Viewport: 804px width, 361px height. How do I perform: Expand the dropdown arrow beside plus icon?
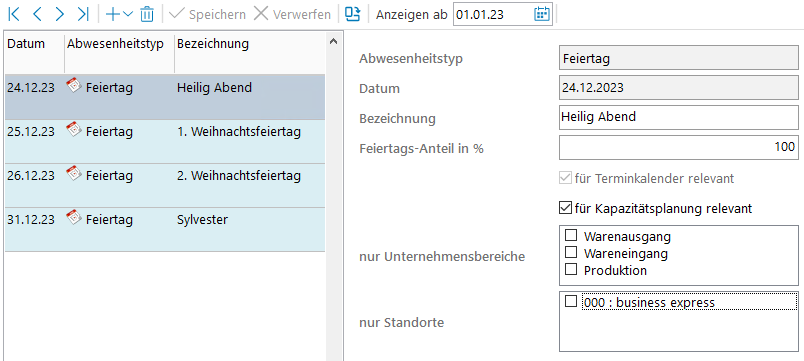coord(128,14)
